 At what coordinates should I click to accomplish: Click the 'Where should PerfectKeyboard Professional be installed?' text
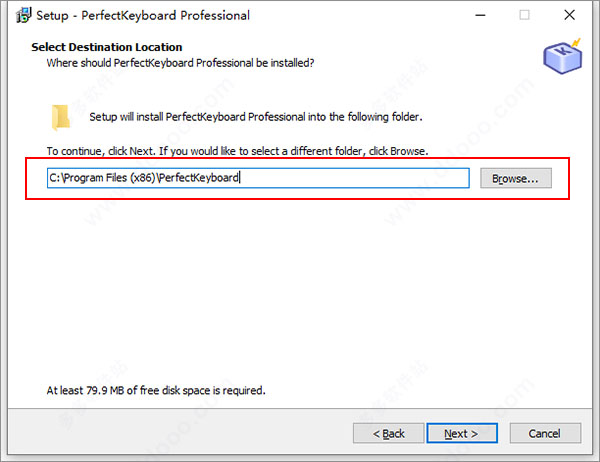click(x=180, y=63)
